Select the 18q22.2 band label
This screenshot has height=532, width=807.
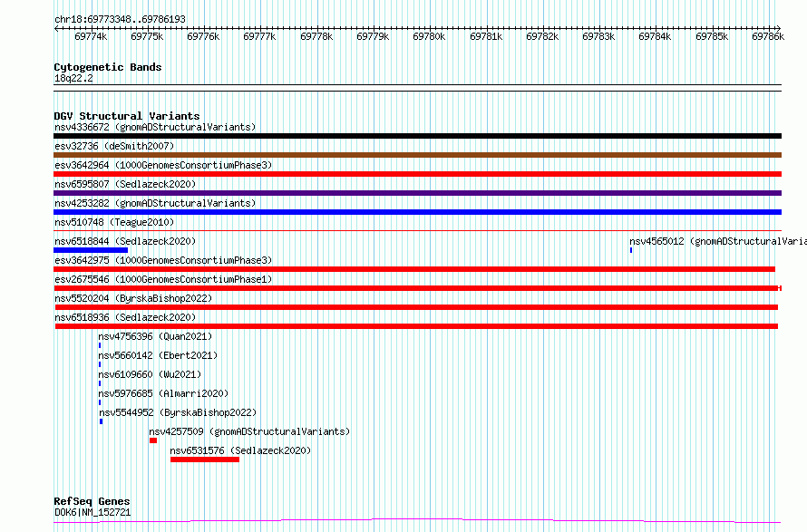pyautogui.click(x=73, y=78)
